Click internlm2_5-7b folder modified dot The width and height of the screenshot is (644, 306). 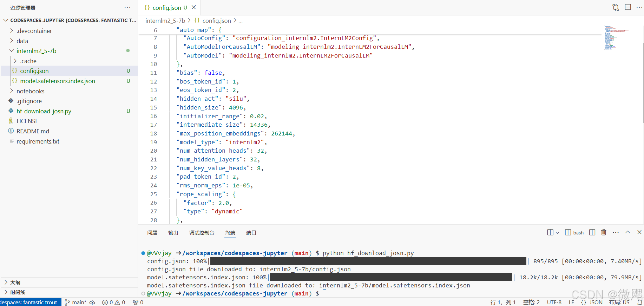(x=128, y=51)
